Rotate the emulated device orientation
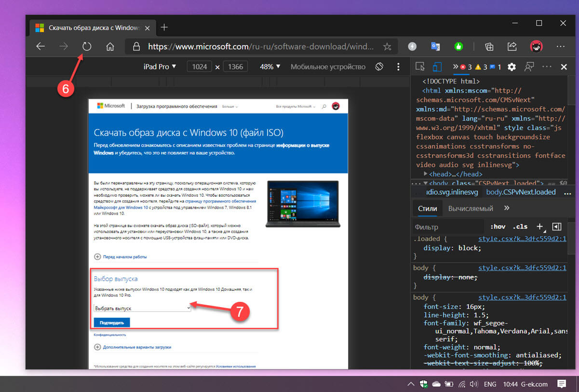This screenshot has height=392, width=579. coord(379,67)
